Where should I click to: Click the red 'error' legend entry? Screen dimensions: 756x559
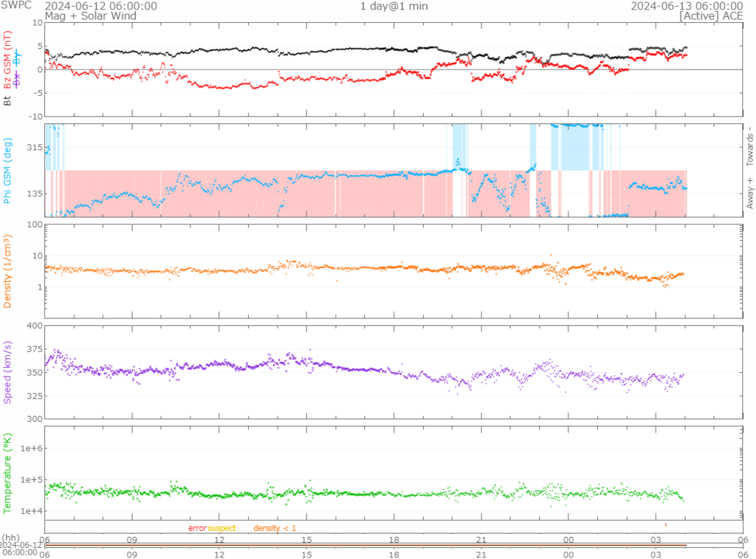197,528
